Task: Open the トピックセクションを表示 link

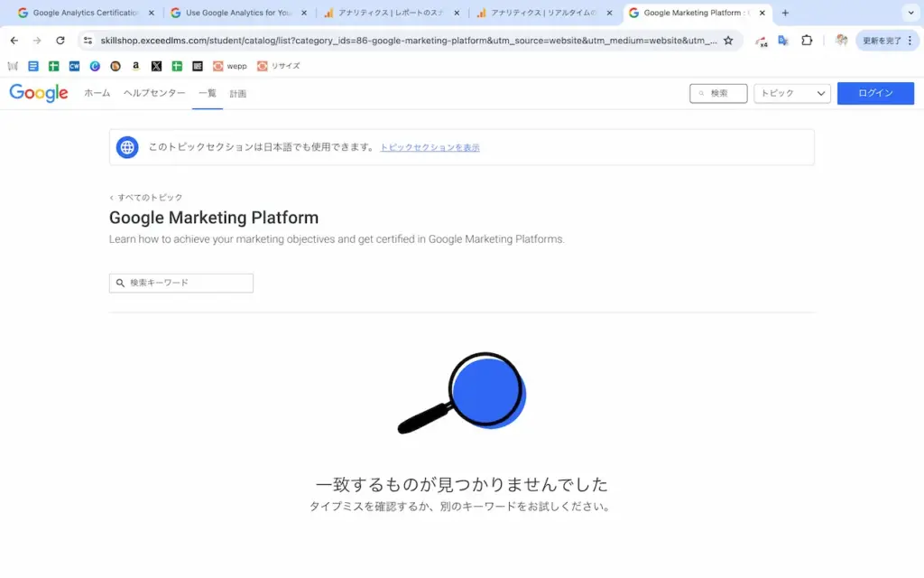Action: (430, 147)
